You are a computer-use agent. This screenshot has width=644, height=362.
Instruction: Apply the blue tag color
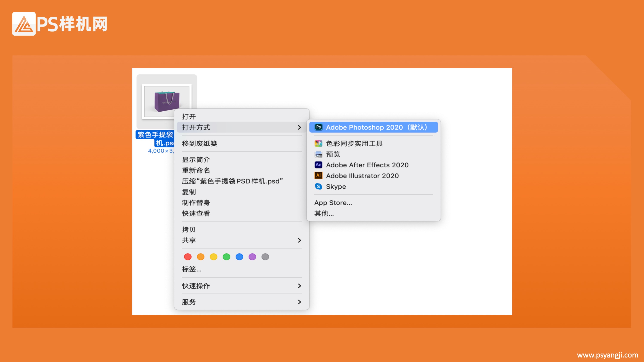coord(239,257)
